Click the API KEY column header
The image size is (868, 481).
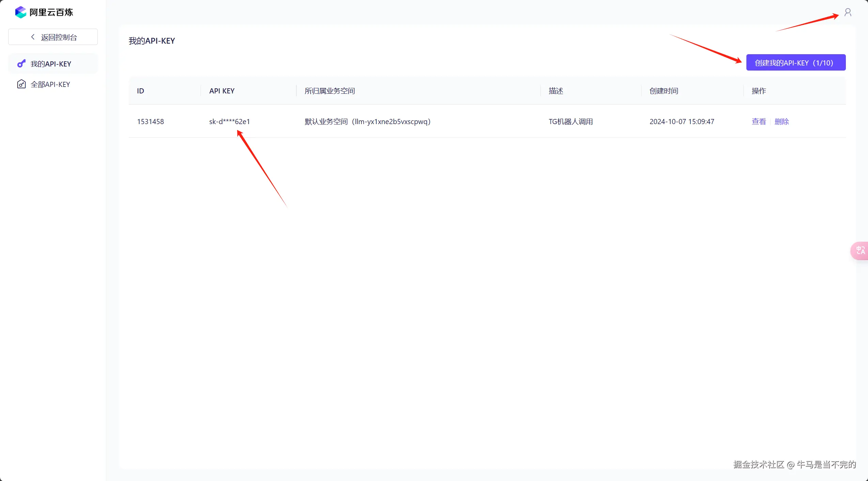pyautogui.click(x=222, y=91)
